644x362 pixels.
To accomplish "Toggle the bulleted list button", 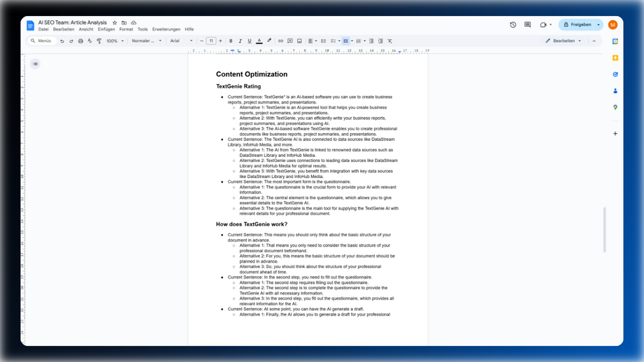I will 346,41.
